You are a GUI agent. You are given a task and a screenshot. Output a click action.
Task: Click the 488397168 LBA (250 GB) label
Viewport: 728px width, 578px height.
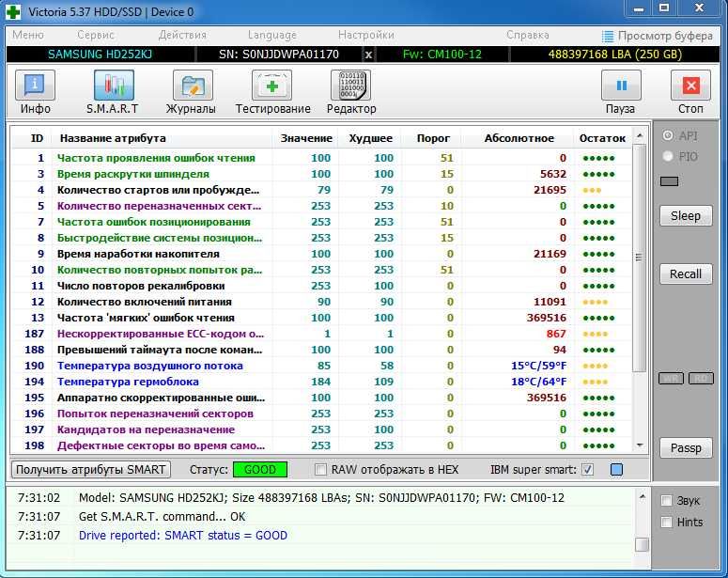coord(614,55)
